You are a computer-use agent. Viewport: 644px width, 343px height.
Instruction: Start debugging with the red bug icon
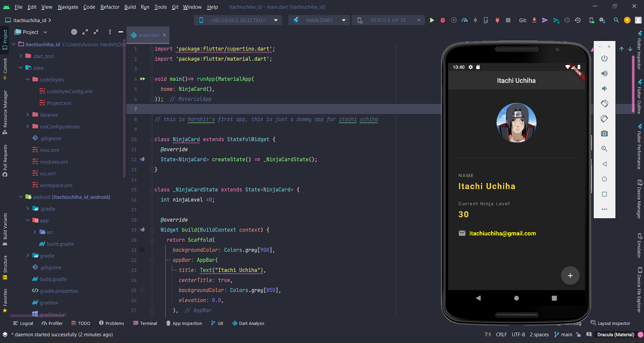tap(443, 20)
